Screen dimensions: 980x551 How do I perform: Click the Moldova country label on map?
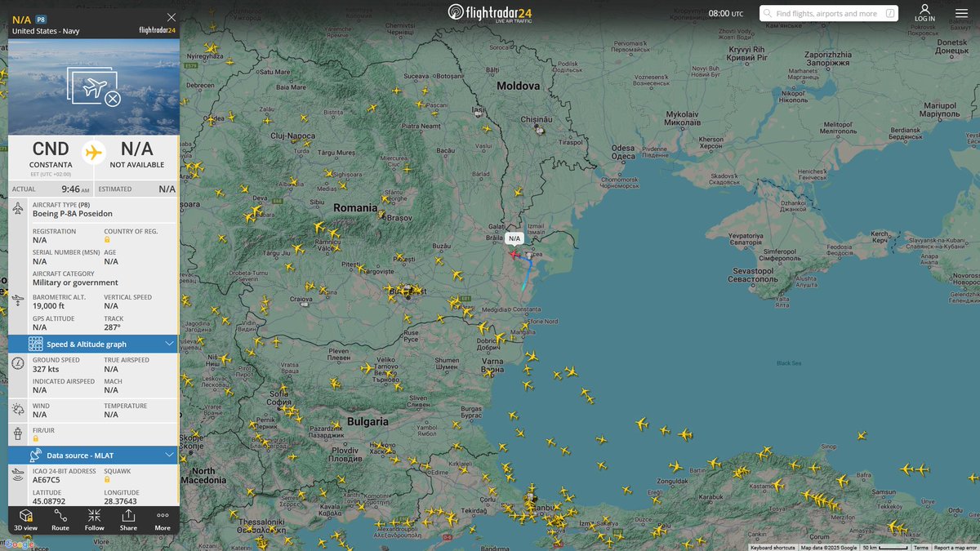(519, 86)
